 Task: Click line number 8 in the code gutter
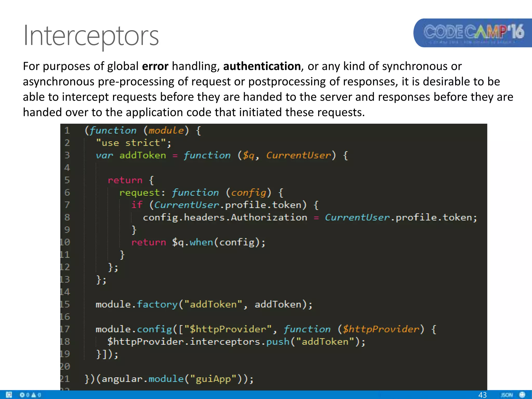(x=67, y=217)
